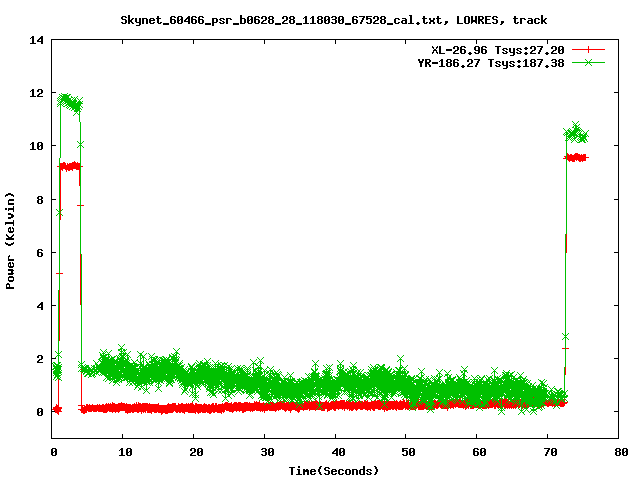The width and height of the screenshot is (640, 480).
Task: Click the red XL legend line sample
Action: tap(588, 50)
